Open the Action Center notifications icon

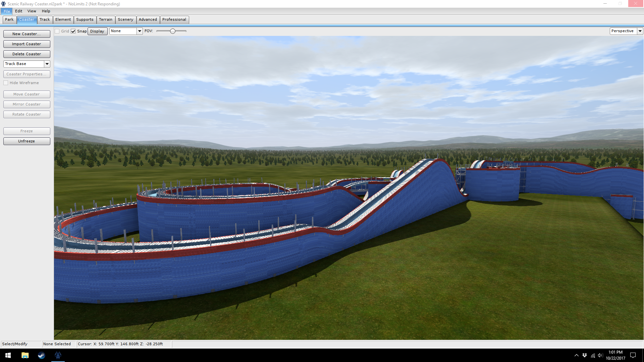click(x=633, y=355)
